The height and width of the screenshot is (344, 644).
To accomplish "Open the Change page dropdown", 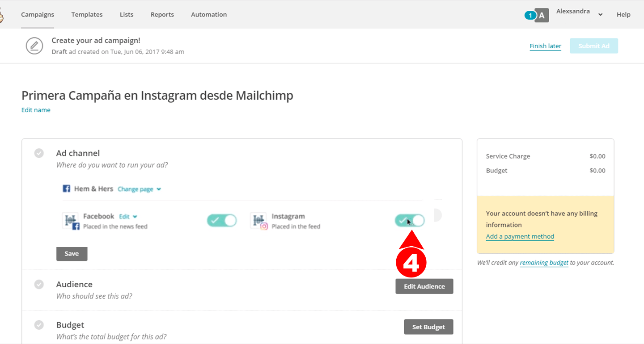I will [139, 189].
